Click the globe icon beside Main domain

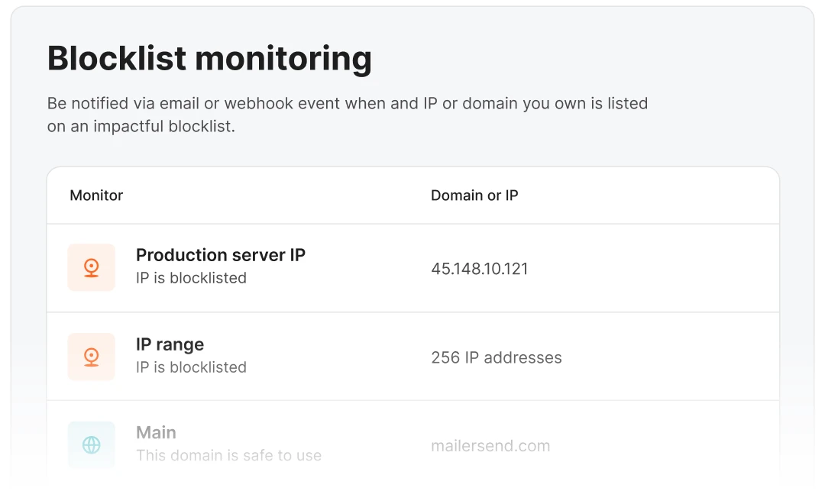pos(92,445)
